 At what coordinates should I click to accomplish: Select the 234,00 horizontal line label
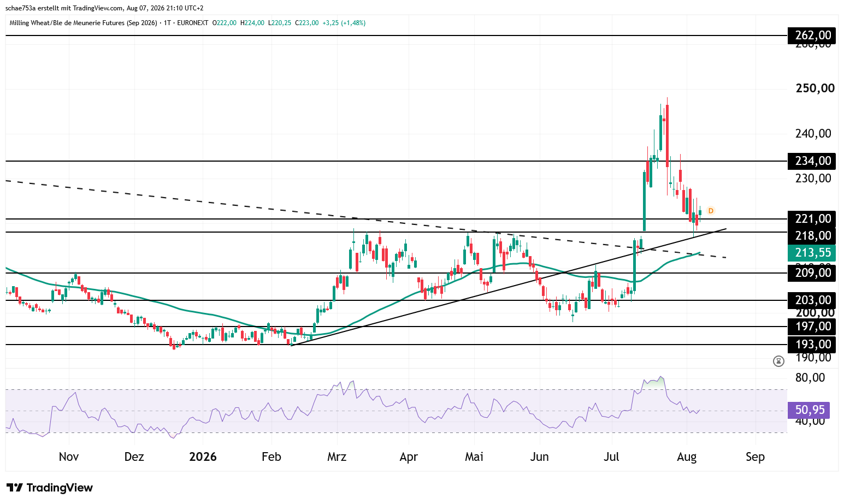tap(812, 161)
